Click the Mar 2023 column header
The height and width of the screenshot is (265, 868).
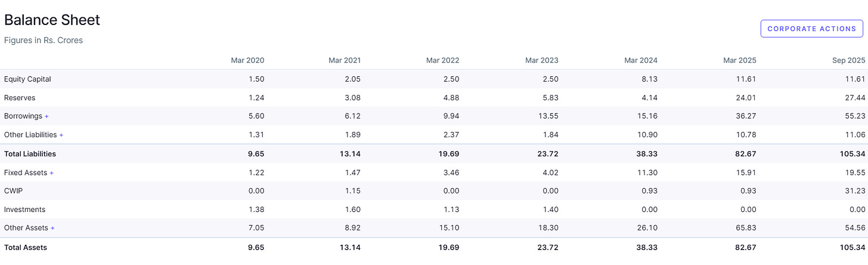coord(541,60)
